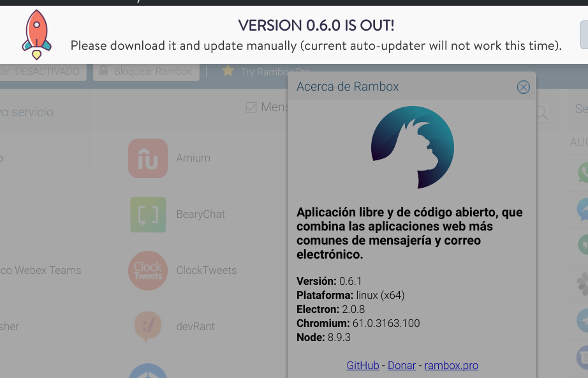Click the Amium service icon
588x378 pixels.
click(x=148, y=158)
